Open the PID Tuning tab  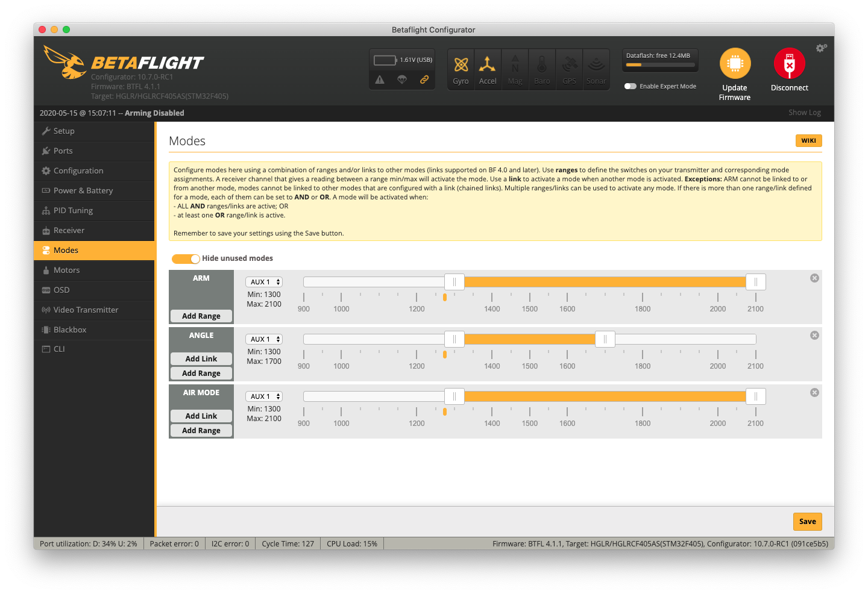click(x=94, y=211)
